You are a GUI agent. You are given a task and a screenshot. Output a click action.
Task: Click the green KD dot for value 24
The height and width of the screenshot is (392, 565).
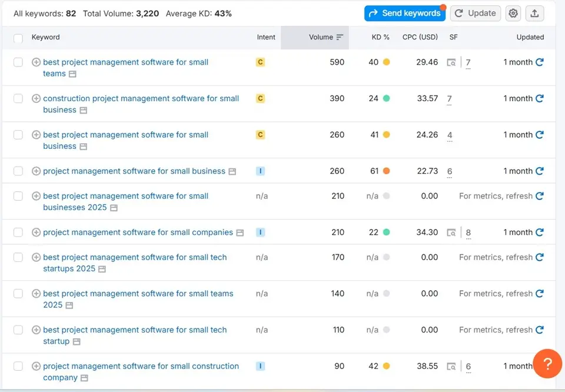[386, 98]
